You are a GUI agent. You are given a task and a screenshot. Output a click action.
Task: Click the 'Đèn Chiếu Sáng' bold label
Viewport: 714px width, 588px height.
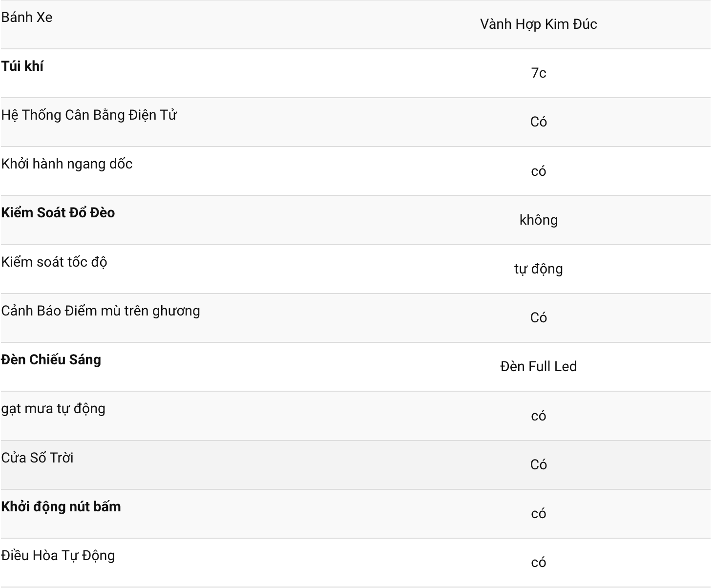click(51, 360)
